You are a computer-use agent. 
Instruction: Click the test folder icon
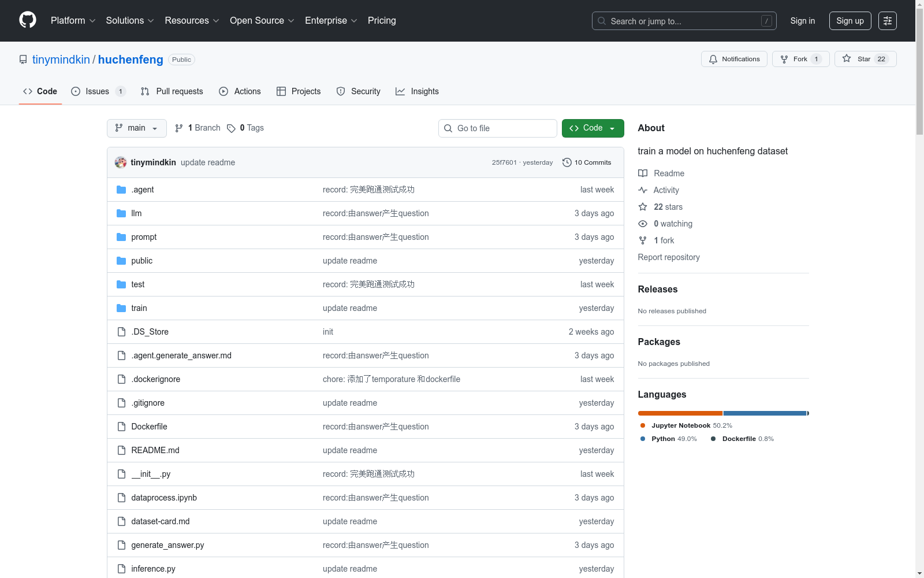point(121,284)
